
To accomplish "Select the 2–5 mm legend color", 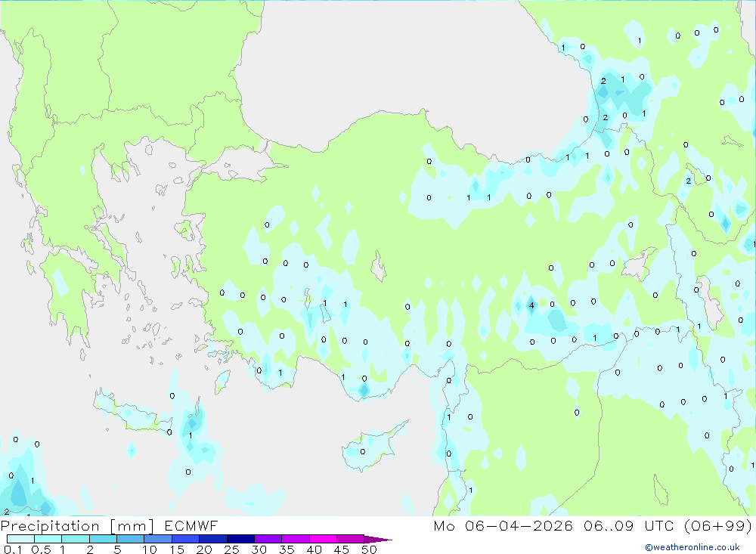I will (x=103, y=539).
